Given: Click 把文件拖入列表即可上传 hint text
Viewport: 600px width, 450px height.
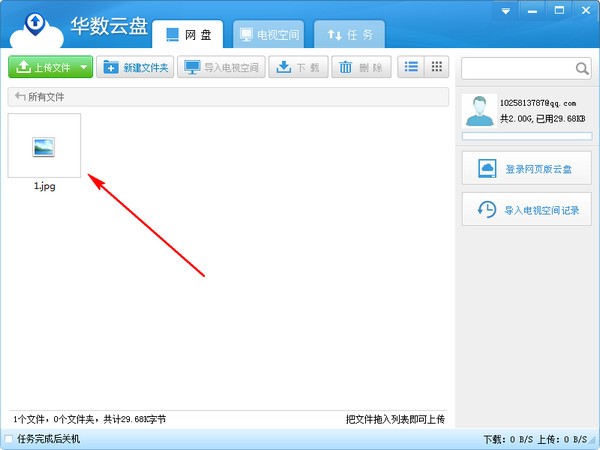Looking at the screenshot, I should 395,419.
